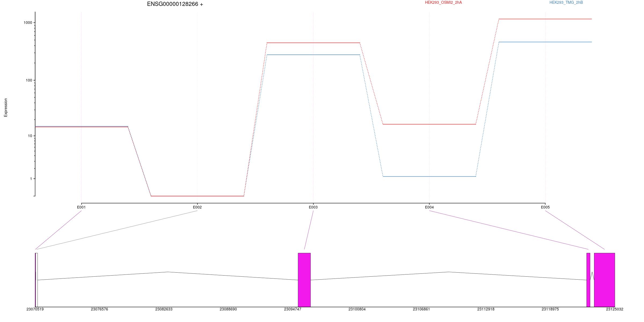The height and width of the screenshot is (322, 644).
Task: Click genomic coordinate 23082633
Action: 164,309
